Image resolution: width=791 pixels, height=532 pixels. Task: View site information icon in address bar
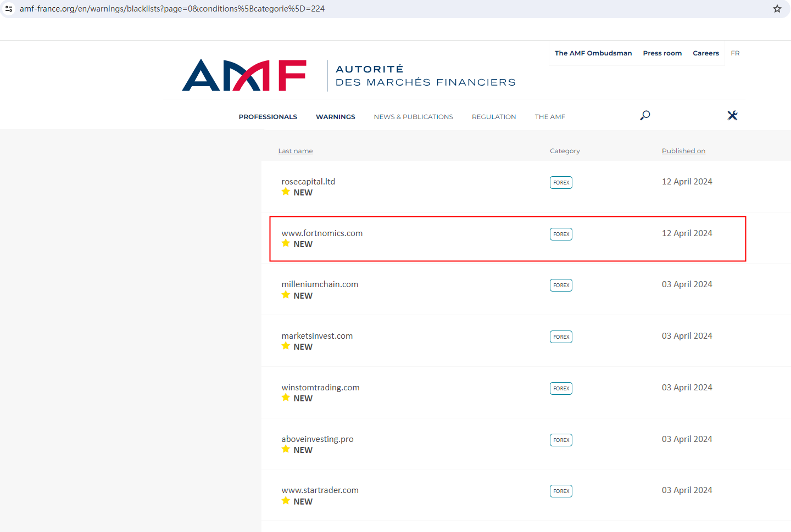9,9
